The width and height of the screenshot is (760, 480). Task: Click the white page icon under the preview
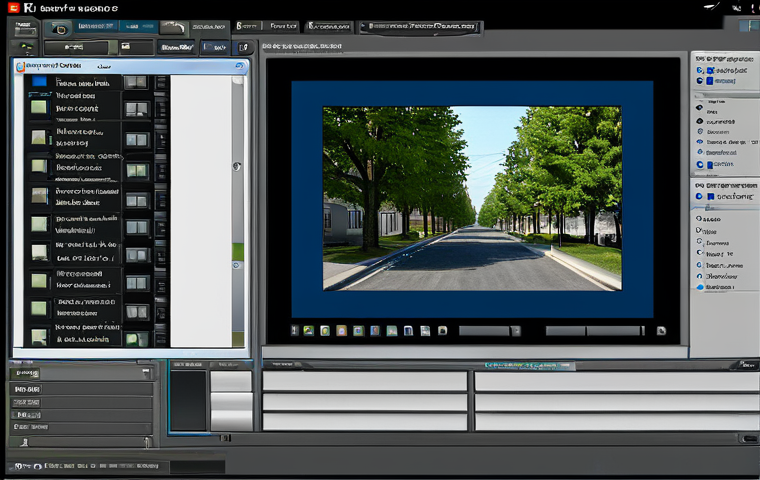[x=425, y=331]
